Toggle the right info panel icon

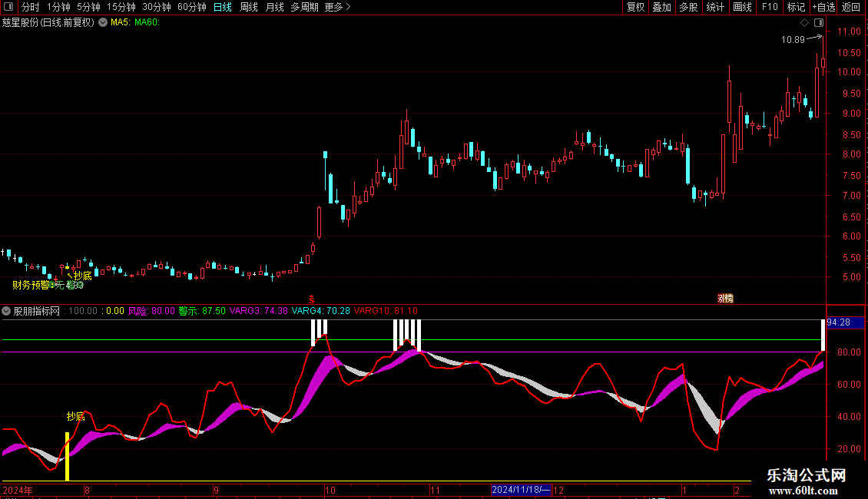click(x=819, y=23)
